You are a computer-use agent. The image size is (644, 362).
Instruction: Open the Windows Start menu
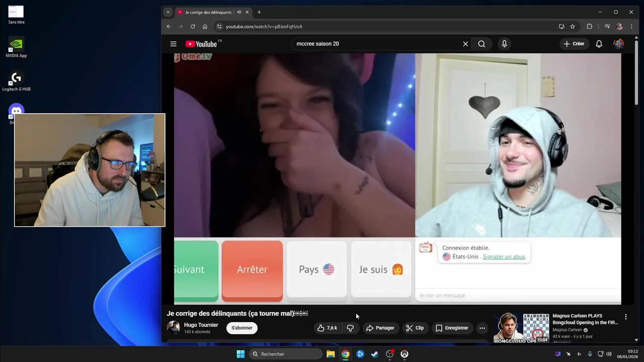click(x=240, y=354)
